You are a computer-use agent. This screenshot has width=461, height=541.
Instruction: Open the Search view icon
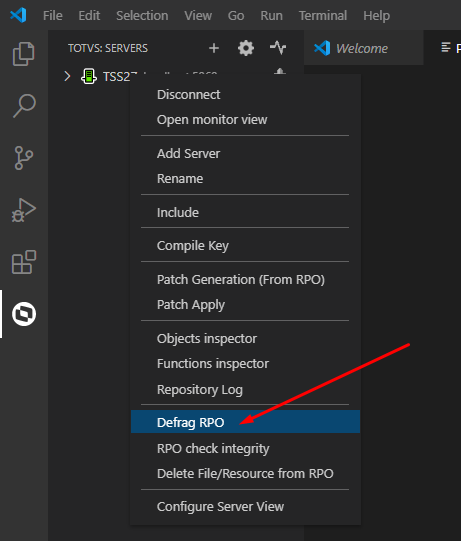24,106
